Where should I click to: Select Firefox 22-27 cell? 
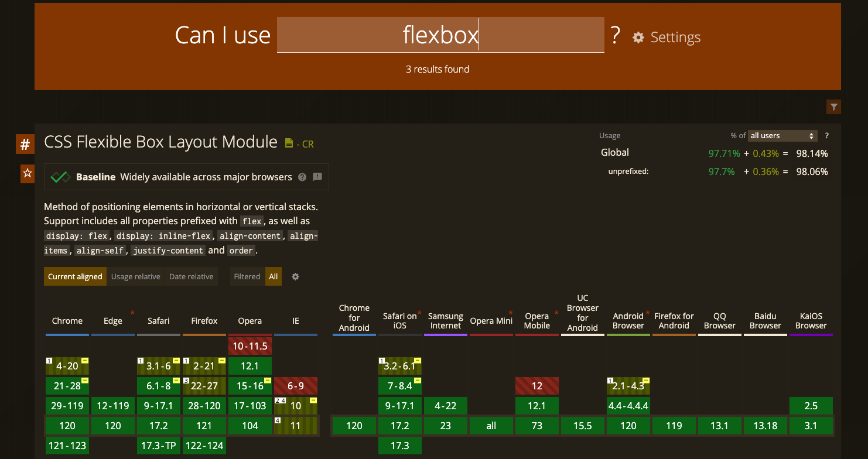204,386
